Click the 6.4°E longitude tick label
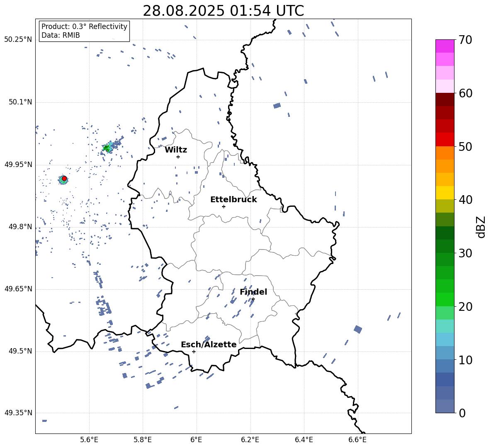This screenshot has width=491, height=448. pyautogui.click(x=304, y=440)
